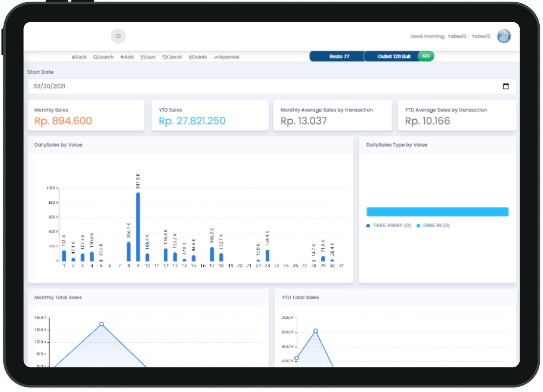The image size is (543, 392).
Task: Open the calendar date picker icon
Action: click(x=506, y=86)
